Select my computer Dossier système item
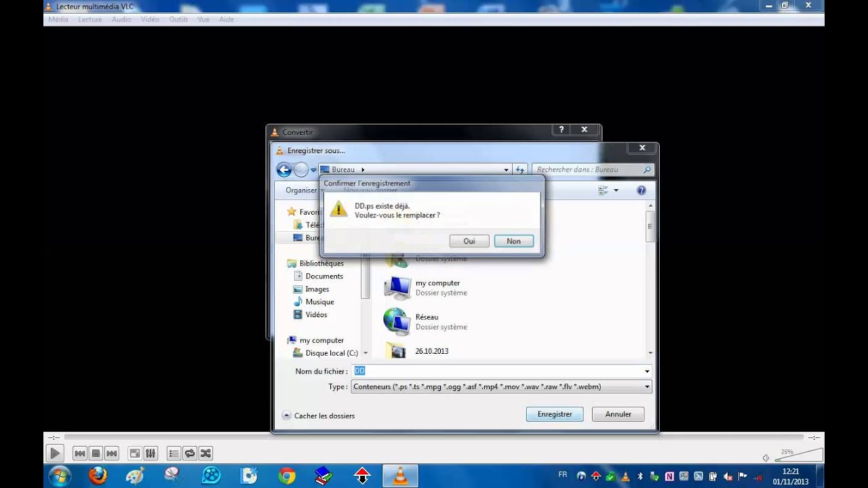 coord(426,288)
